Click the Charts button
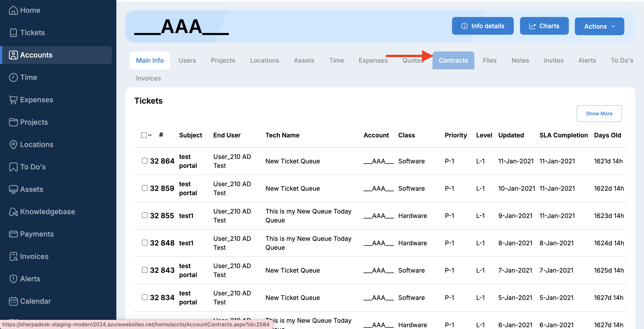The width and height of the screenshot is (644, 329). (x=544, y=26)
